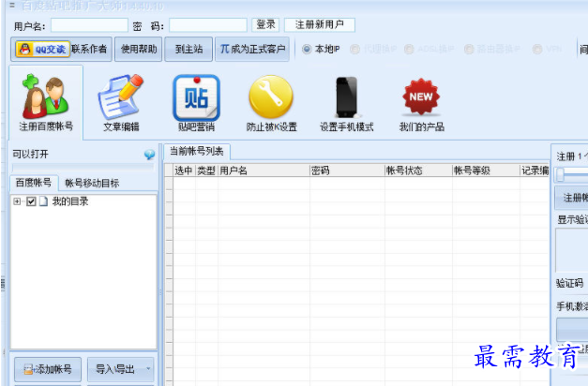Expand the 我的目录 tree node
The image size is (588, 386).
17,201
